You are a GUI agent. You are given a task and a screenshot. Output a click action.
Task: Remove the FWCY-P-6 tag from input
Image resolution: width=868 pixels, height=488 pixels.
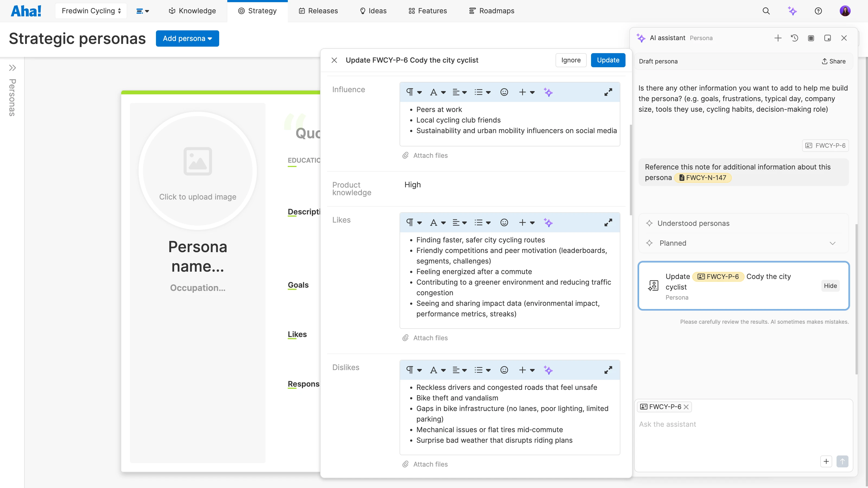click(x=686, y=407)
